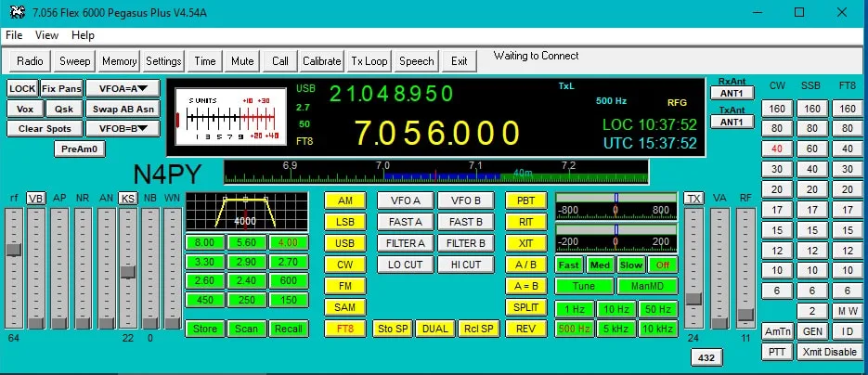Run Calibrate from the toolbar

[321, 61]
